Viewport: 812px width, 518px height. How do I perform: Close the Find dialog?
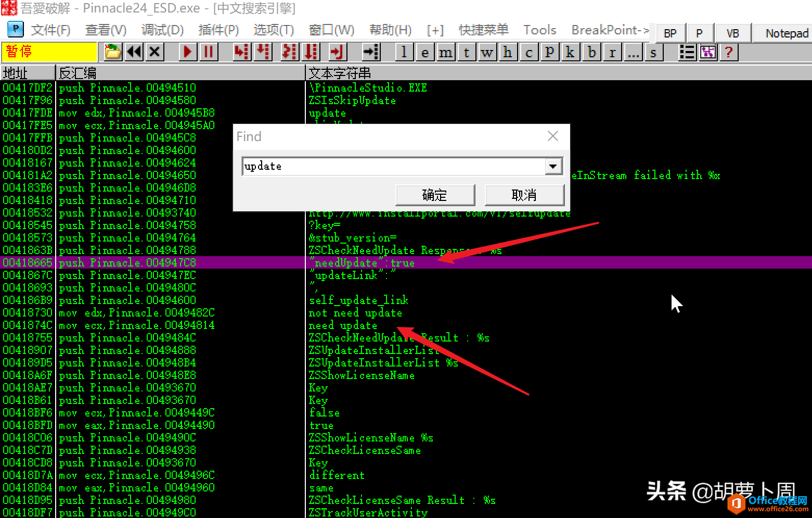tap(553, 136)
